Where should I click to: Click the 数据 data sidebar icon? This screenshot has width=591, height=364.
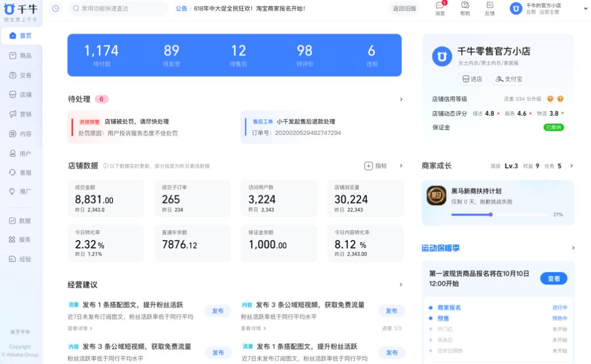point(13,221)
